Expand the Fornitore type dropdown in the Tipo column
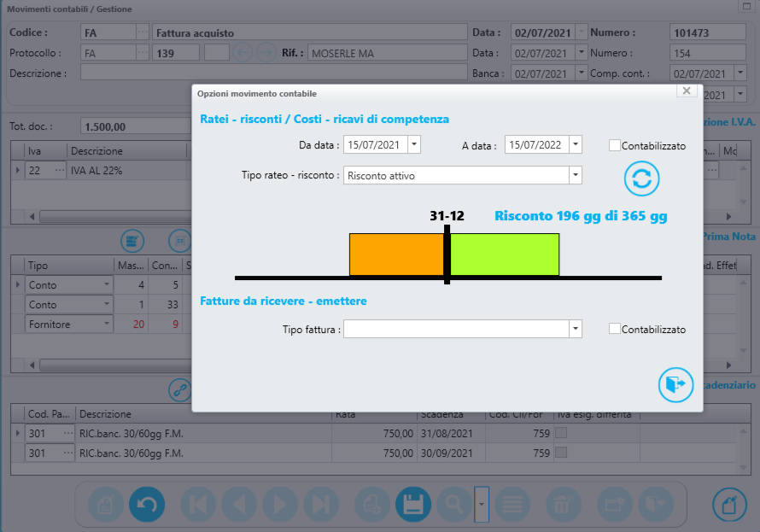This screenshot has height=532, width=760. point(107,324)
